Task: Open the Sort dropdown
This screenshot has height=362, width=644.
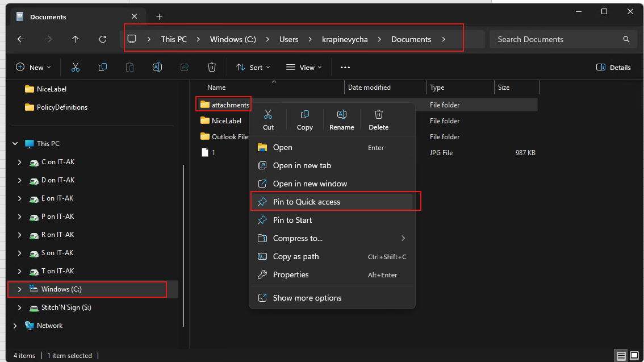Action: coord(253,67)
